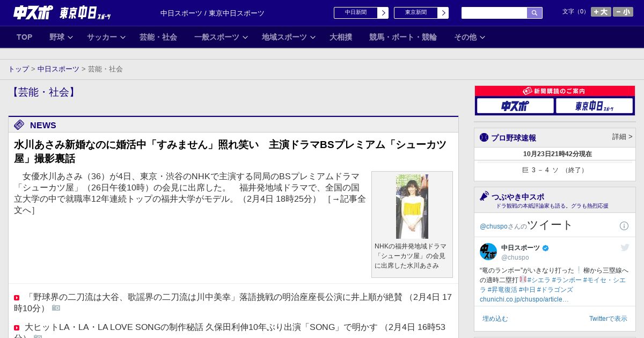Go to the TOP menu item

tap(25, 37)
